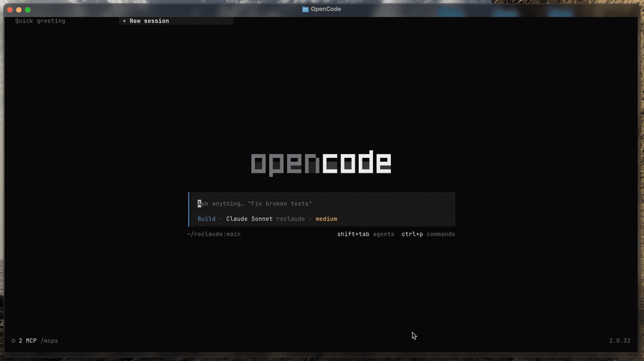
Task: Close the OpenCode window with red button
Action: 10,10
